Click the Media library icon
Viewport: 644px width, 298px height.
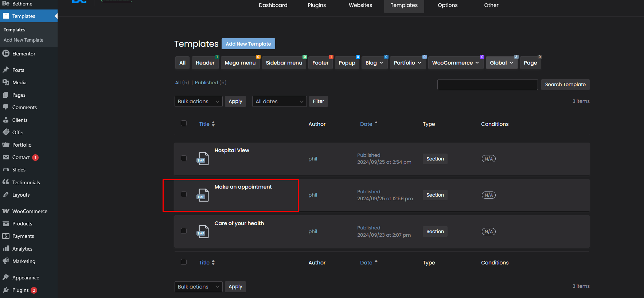pos(6,82)
